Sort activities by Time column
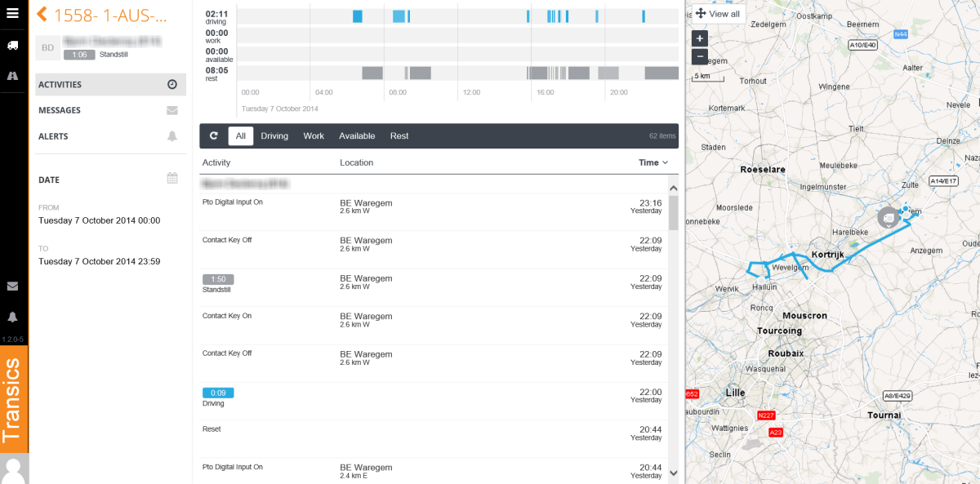 pyautogui.click(x=653, y=162)
